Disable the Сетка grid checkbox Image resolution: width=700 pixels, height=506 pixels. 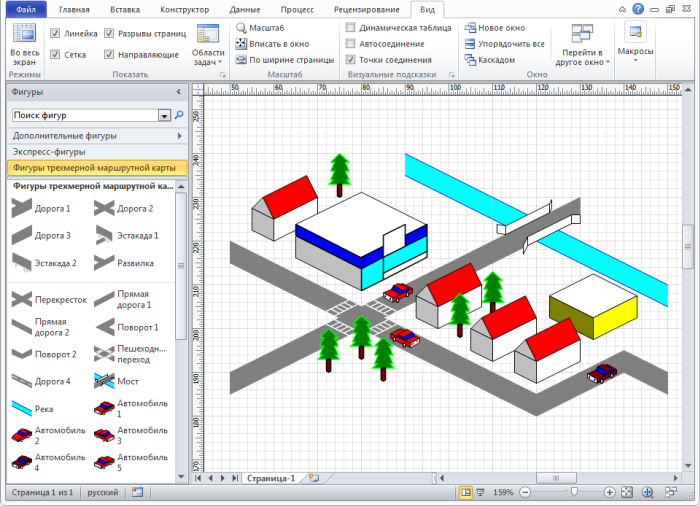55,54
